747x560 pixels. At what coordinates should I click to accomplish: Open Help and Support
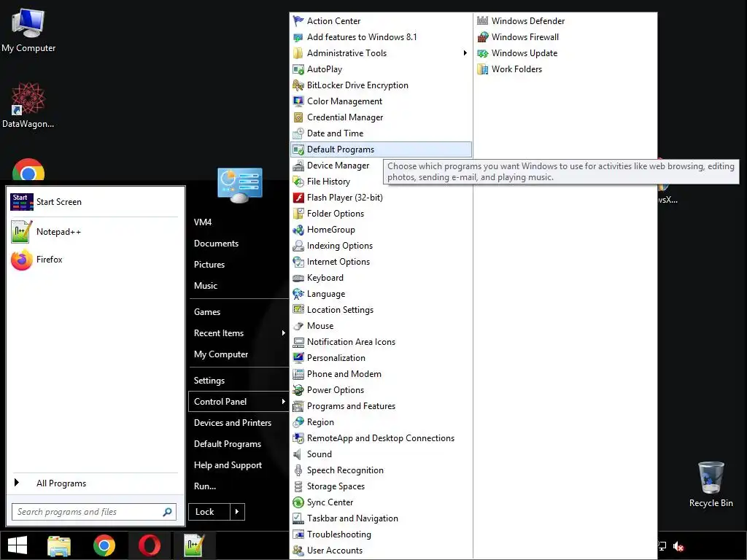(228, 465)
